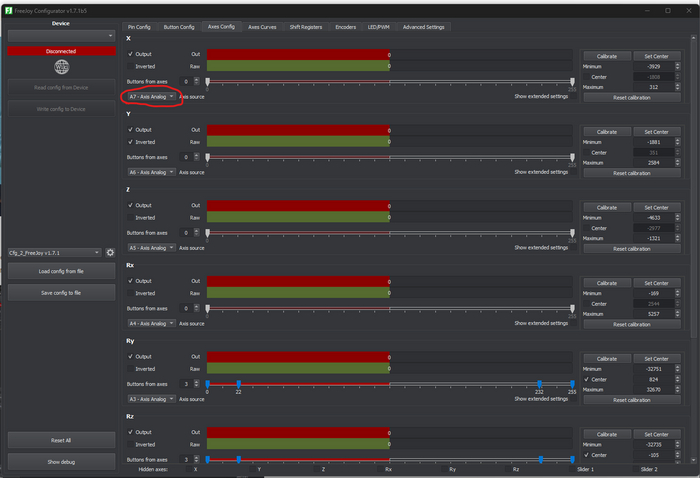The height and width of the screenshot is (478, 700).
Task: Click the Disconnected status bar
Action: [62, 51]
